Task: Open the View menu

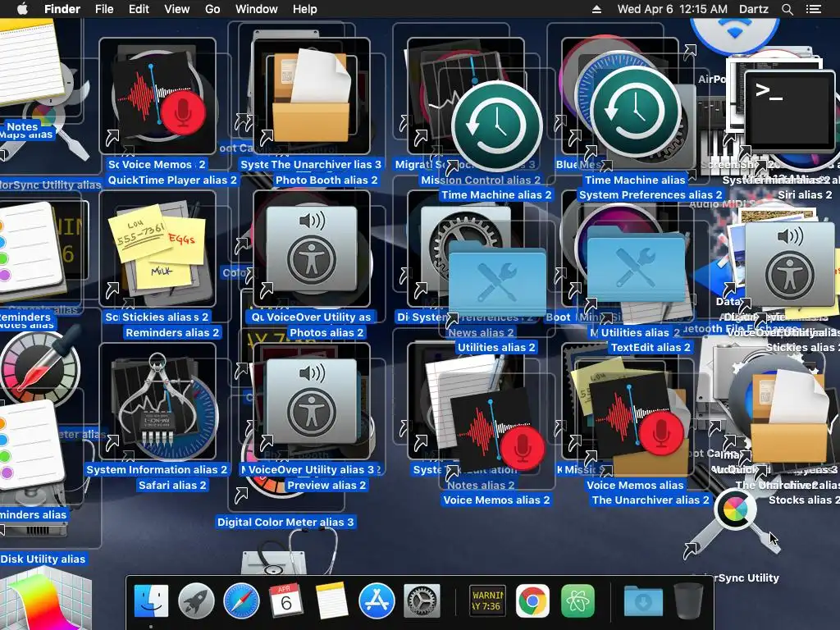Action: [x=177, y=9]
